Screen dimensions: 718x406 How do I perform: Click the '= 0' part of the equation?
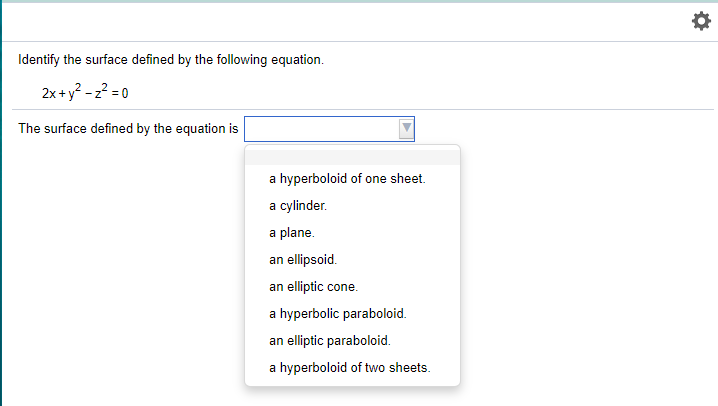(120, 94)
